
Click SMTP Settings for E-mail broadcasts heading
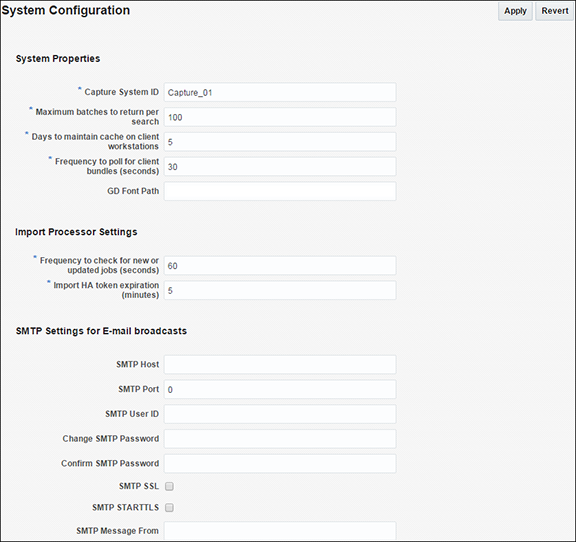coord(101,331)
